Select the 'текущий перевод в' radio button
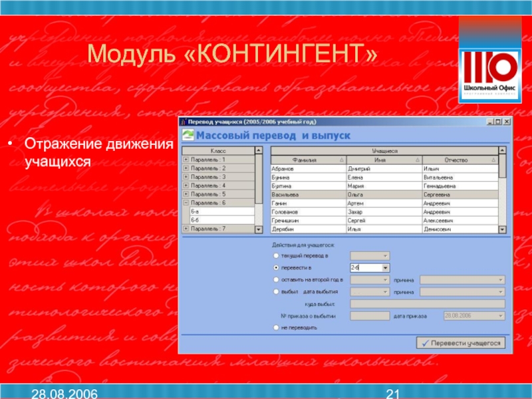The image size is (532, 399). click(x=276, y=255)
